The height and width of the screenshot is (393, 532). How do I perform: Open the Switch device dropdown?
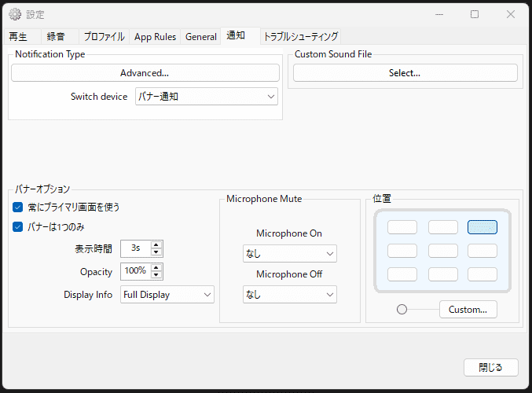pyautogui.click(x=207, y=97)
